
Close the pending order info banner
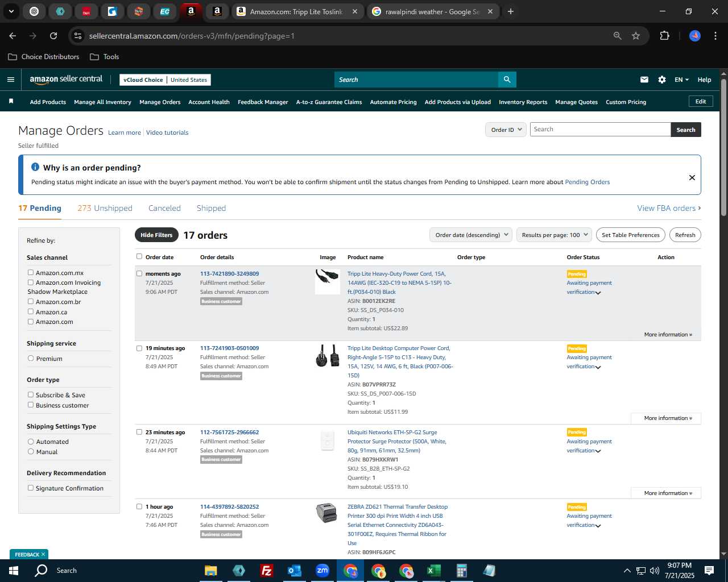[692, 177]
